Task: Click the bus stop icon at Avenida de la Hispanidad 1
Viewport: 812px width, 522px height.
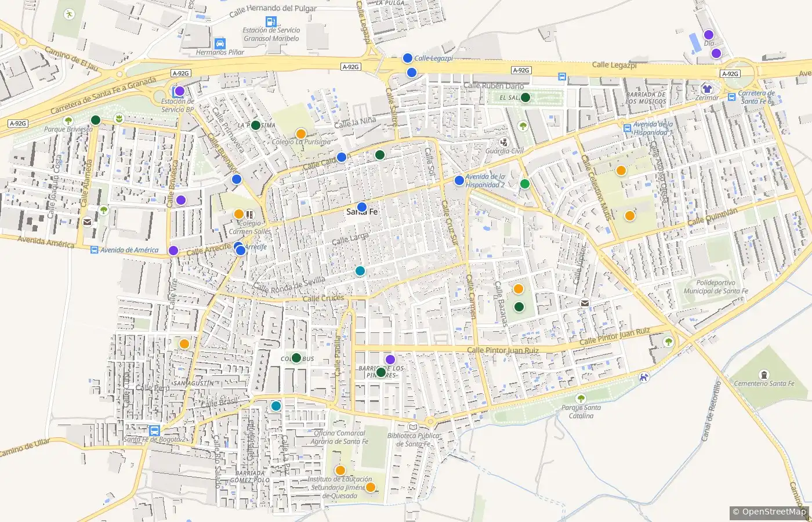Action: click(x=627, y=128)
